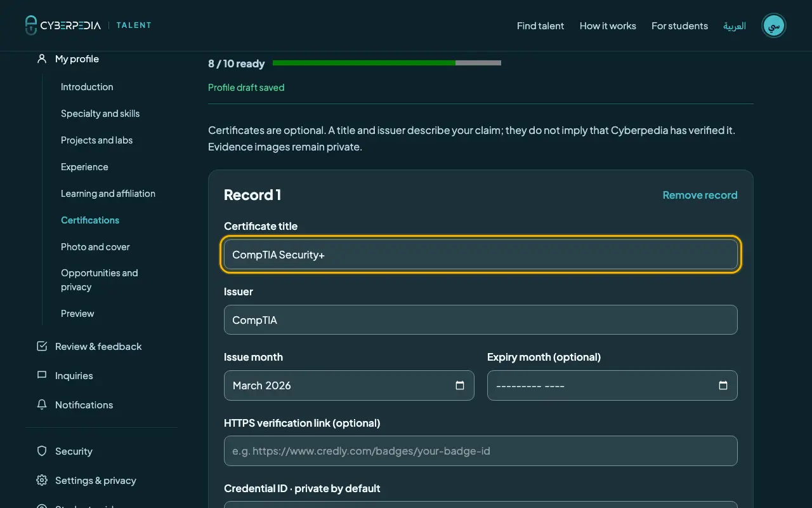The width and height of the screenshot is (812, 508).
Task: Open the Experience section
Action: [x=84, y=167]
